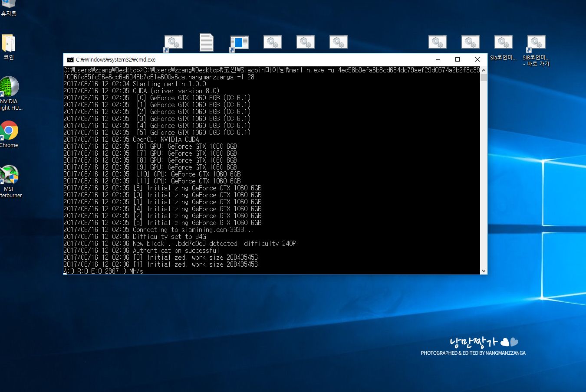This screenshot has width=586, height=392.
Task: Click the '[10] GPU: GeForce GTX 1060 6GB' line
Action: (152, 174)
